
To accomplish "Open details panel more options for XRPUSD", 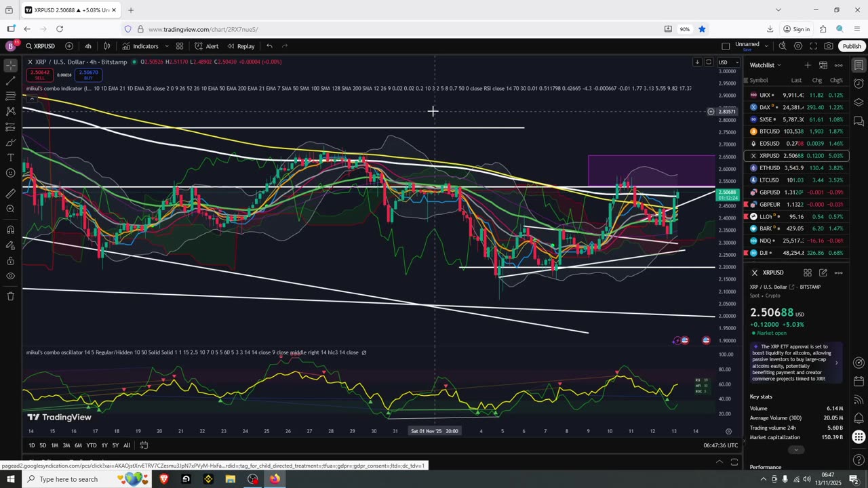I will 839,272.
